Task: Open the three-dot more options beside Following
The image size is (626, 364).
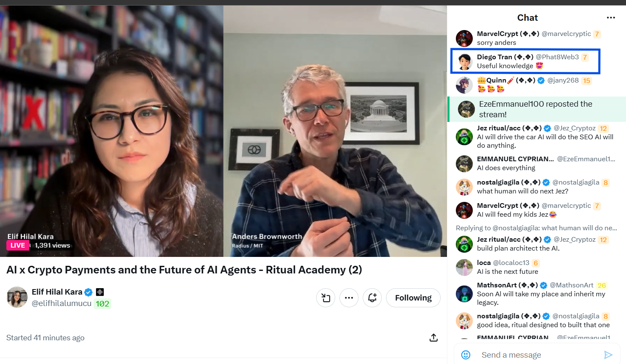Action: (349, 298)
